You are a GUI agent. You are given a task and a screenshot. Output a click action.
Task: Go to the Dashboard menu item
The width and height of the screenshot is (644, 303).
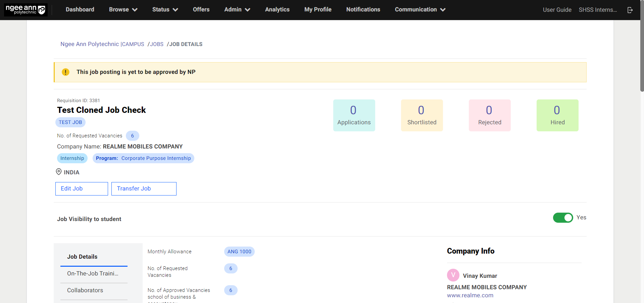(x=80, y=10)
